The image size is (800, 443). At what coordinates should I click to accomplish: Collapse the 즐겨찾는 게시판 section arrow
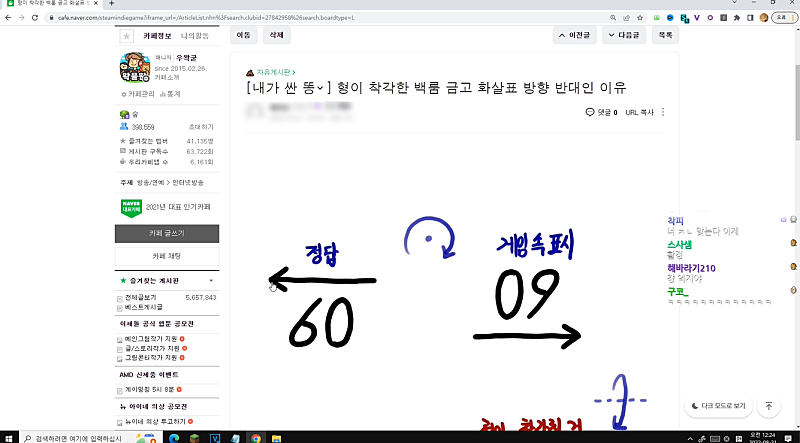[211, 281]
